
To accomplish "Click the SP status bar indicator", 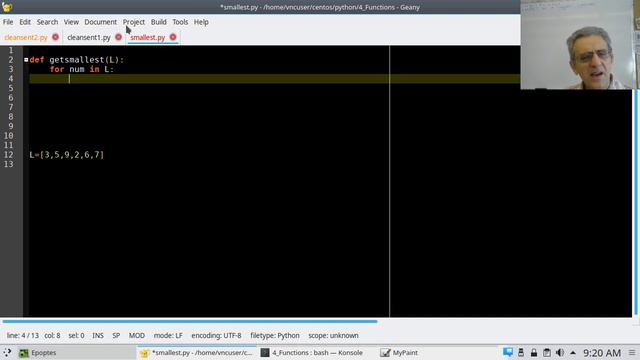I will pos(116,336).
